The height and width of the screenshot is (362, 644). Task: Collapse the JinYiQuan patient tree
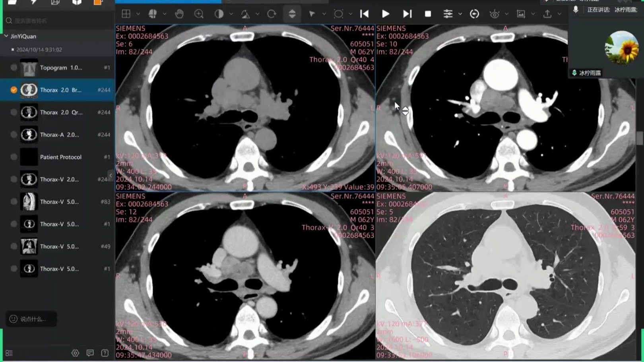tap(6, 36)
